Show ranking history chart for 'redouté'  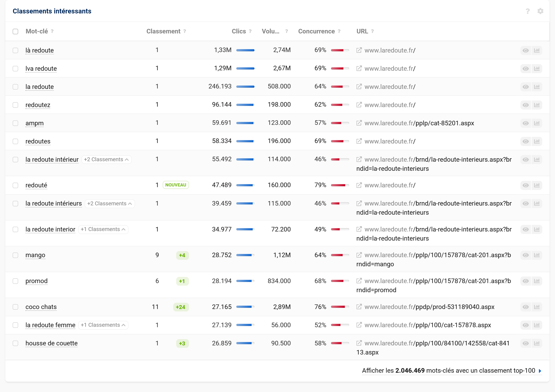[537, 185]
